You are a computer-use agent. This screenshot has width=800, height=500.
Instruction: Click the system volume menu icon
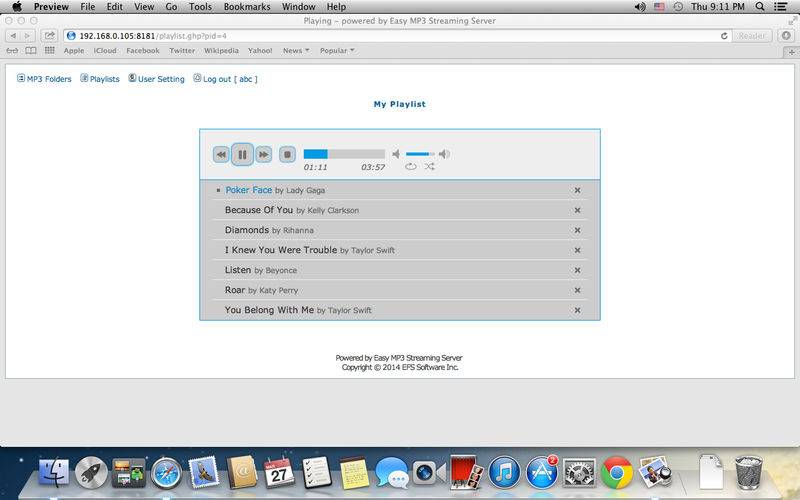(x=640, y=7)
